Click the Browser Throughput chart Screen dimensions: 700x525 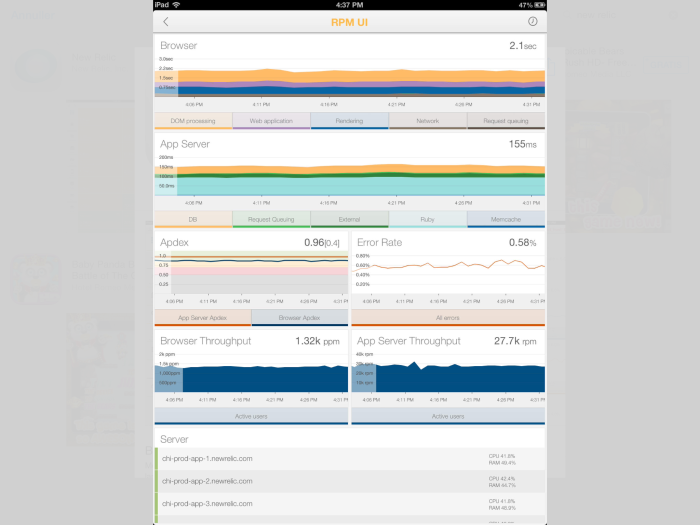click(x=251, y=378)
